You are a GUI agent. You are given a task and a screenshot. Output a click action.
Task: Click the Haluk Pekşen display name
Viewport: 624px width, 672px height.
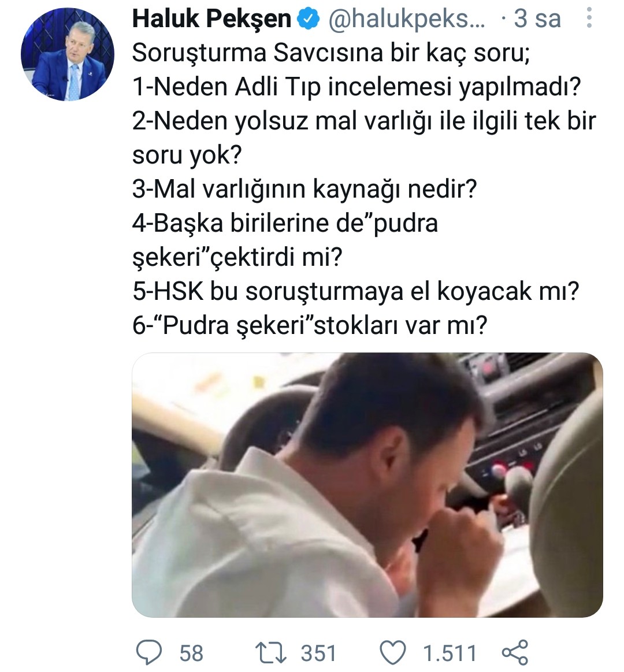pos(211,20)
